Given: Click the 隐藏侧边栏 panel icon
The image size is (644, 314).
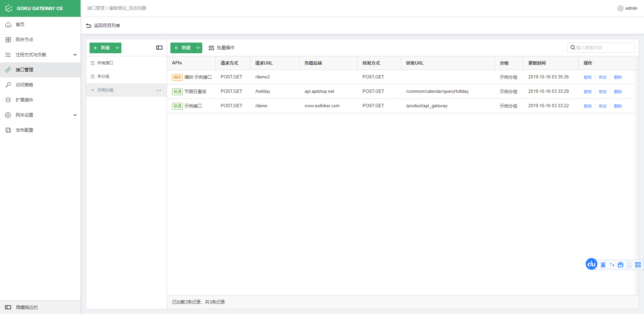Looking at the screenshot, I should [8, 307].
